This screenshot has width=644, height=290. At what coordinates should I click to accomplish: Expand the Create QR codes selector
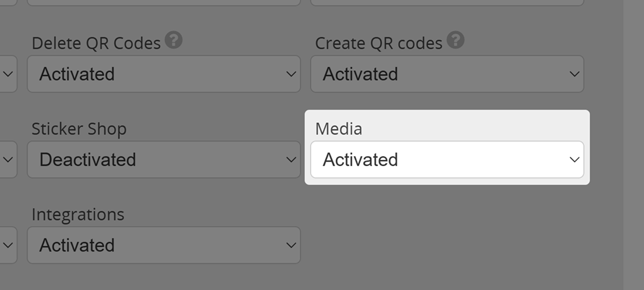coord(447,74)
